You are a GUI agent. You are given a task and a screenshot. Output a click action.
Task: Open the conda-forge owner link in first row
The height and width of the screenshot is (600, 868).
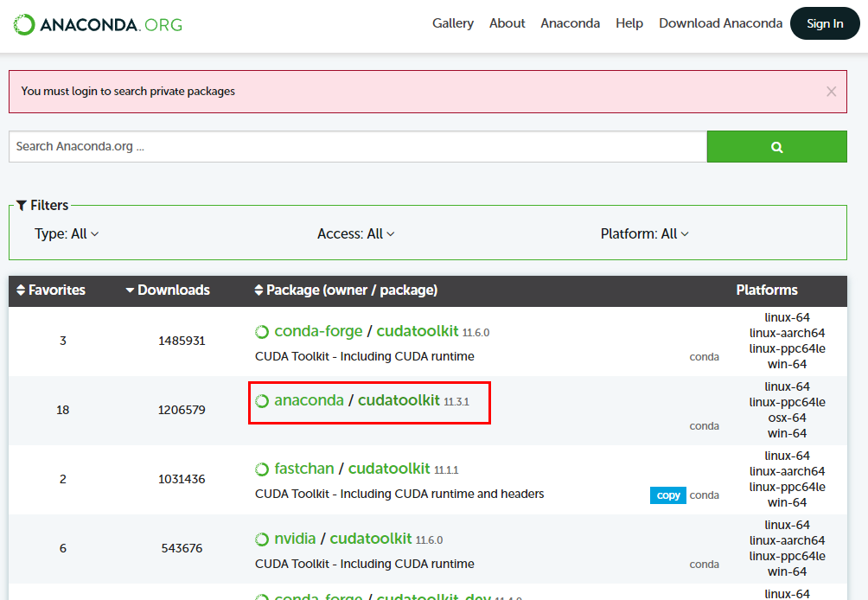[318, 331]
